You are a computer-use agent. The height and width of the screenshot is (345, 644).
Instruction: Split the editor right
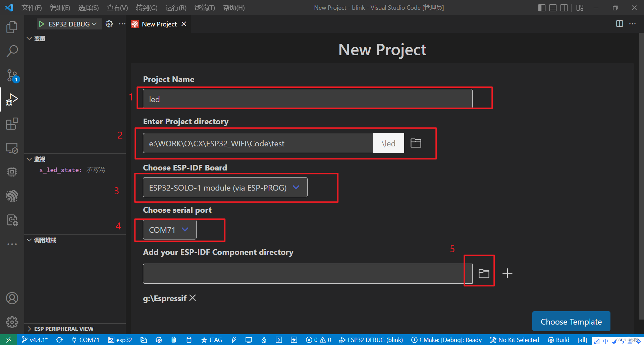coord(620,24)
